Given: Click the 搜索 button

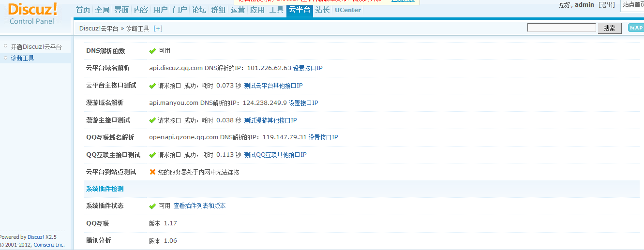Looking at the screenshot, I should (610, 28).
